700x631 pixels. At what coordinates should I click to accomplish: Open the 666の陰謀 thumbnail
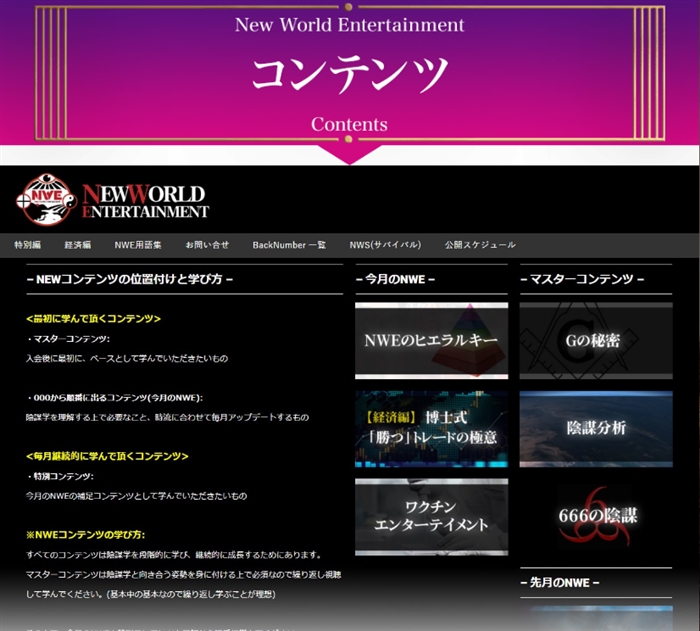pyautogui.click(x=596, y=517)
